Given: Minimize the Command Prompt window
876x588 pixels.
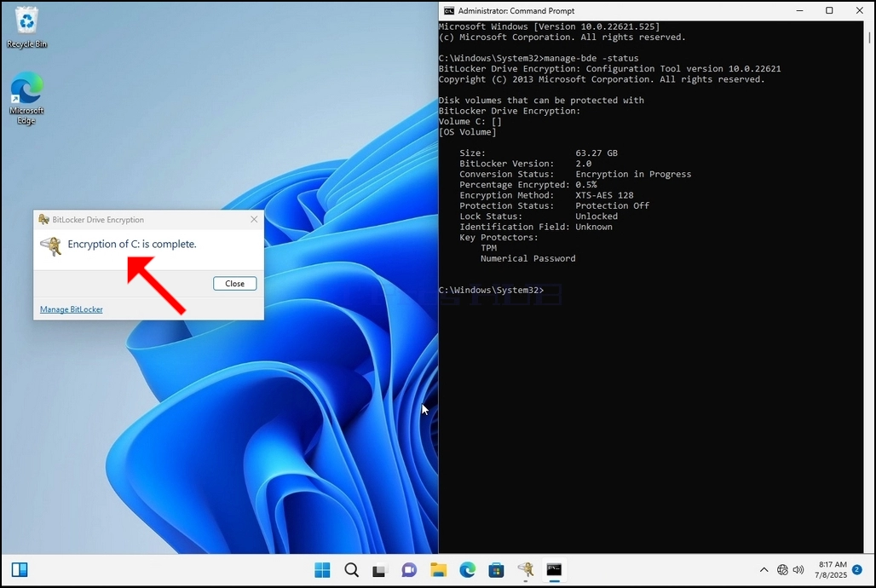Looking at the screenshot, I should [x=800, y=10].
